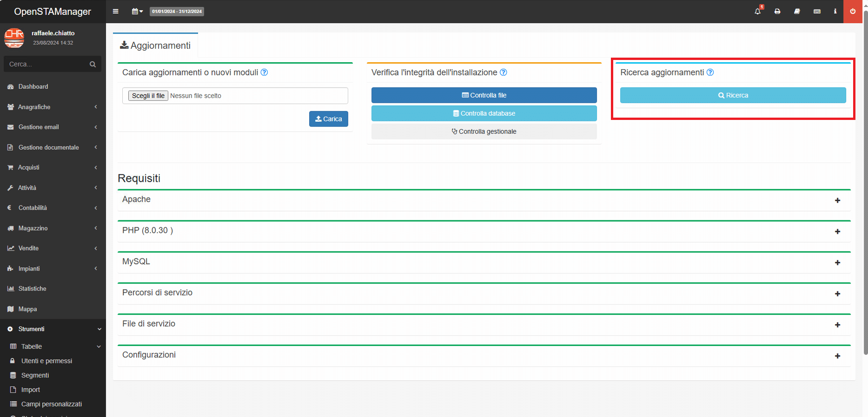The image size is (868, 417).
Task: Click the Dashboard gauge icon
Action: pyautogui.click(x=11, y=87)
